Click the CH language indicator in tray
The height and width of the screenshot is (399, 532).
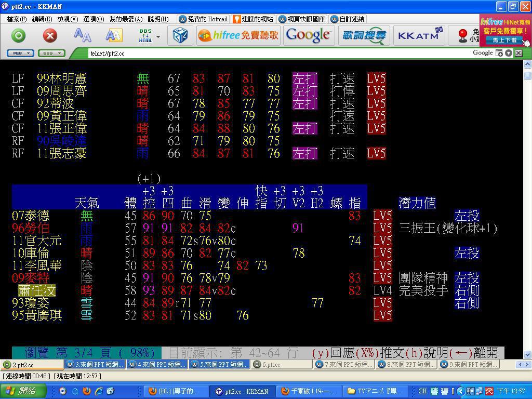[422, 391]
